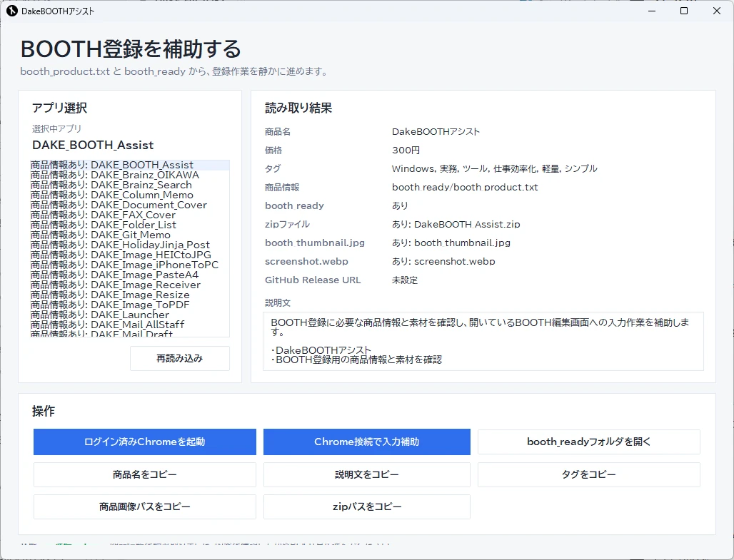
Task: Click the DakeBOOTH app icon in title bar
Action: [x=11, y=11]
